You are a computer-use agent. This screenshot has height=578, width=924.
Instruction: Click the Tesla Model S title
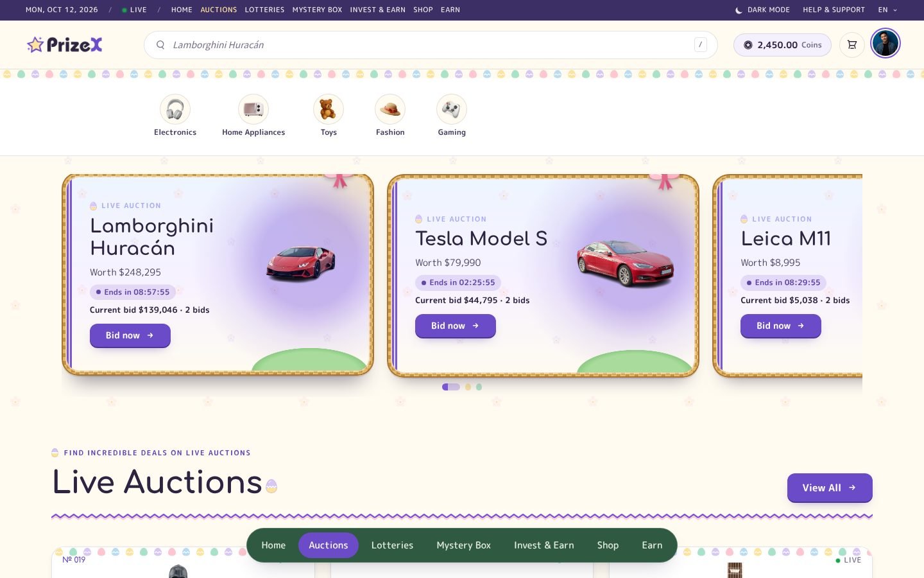481,239
